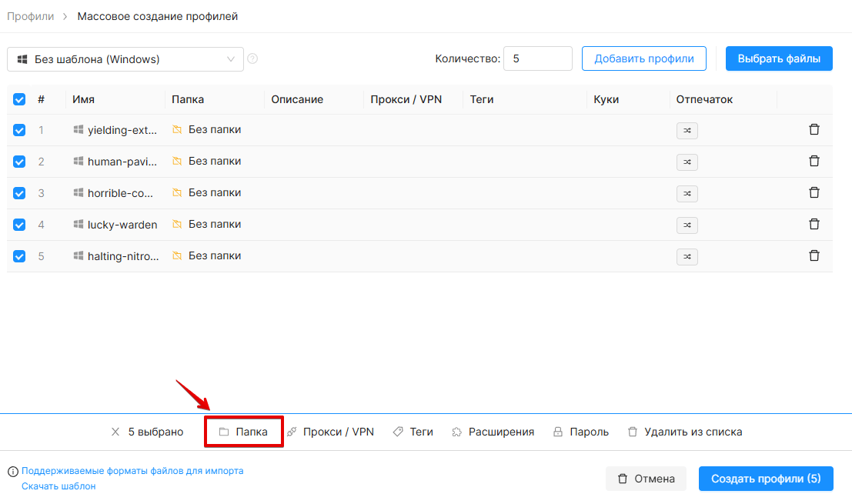Image resolution: width=852 pixels, height=504 pixels.
Task: Click the Отпечаток column header
Action: pyautogui.click(x=704, y=99)
